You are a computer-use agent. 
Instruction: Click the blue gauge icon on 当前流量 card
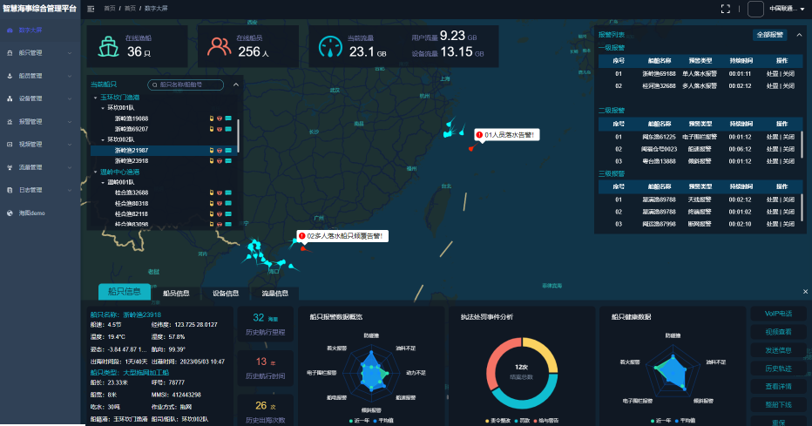(330, 47)
